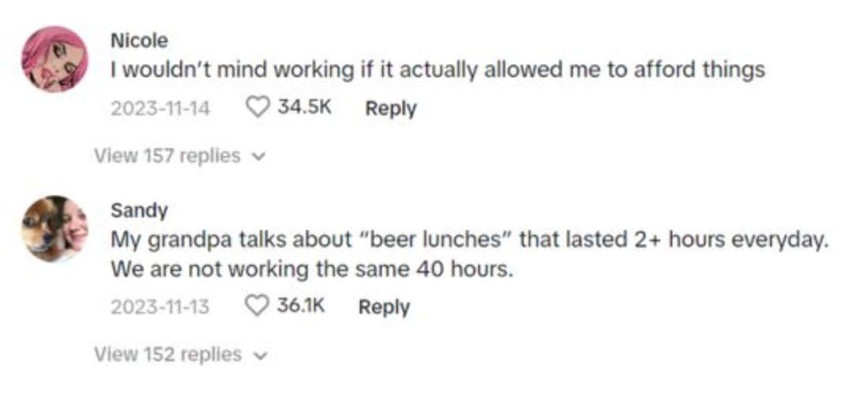Image resolution: width=868 pixels, height=394 pixels.
Task: Open Sandy's profile photo with dog
Action: click(x=55, y=228)
